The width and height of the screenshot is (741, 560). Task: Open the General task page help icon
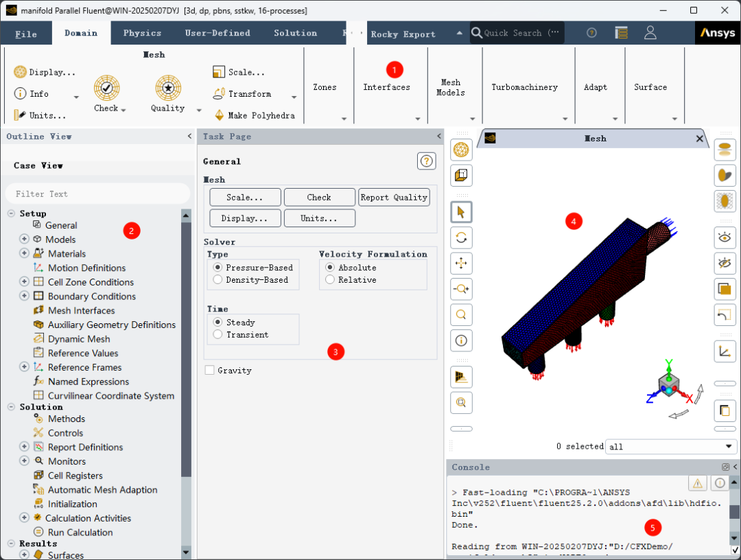point(426,161)
